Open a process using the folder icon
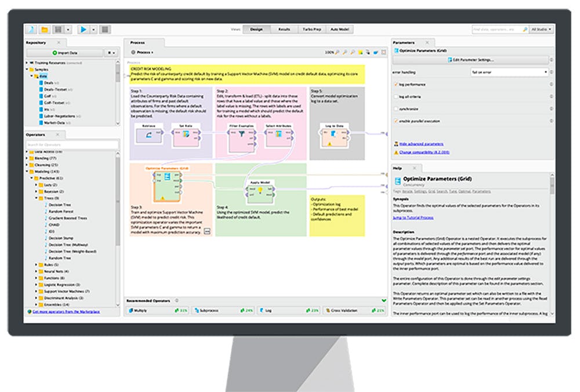 pyautogui.click(x=44, y=29)
